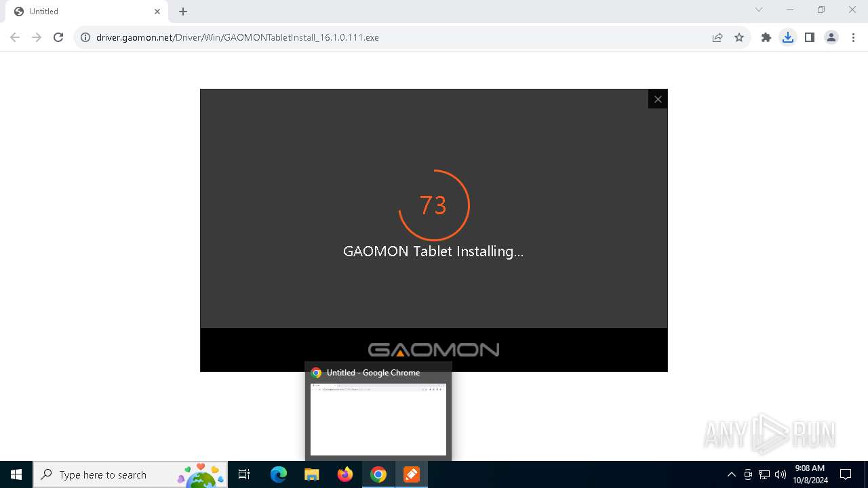The width and height of the screenshot is (868, 488).
Task: Click the GAOMON logo
Action: tap(434, 350)
